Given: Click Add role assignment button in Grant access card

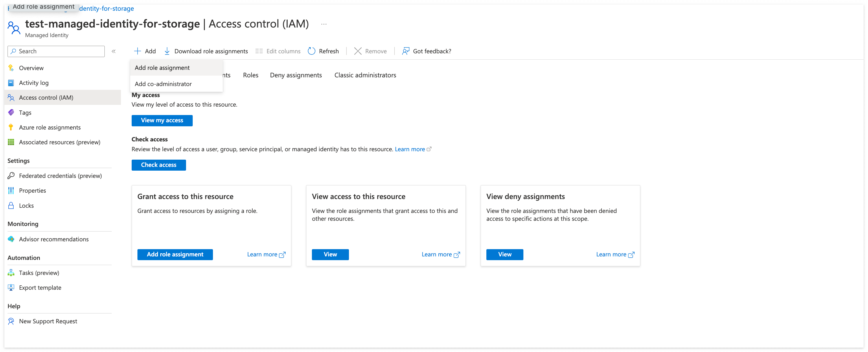Looking at the screenshot, I should (175, 254).
